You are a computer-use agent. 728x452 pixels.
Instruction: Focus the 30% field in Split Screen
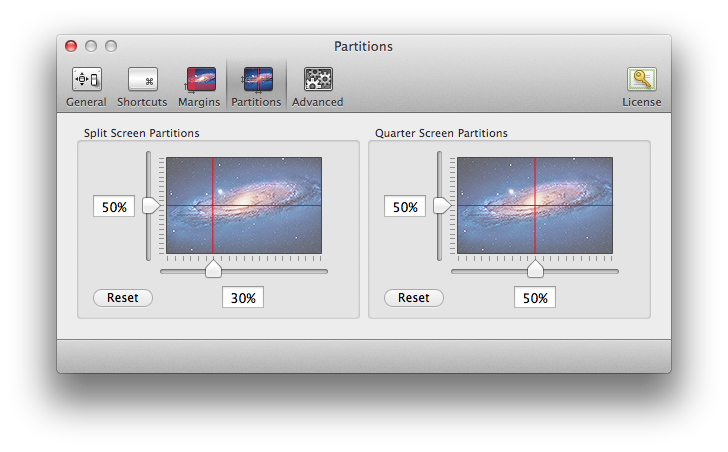(242, 298)
